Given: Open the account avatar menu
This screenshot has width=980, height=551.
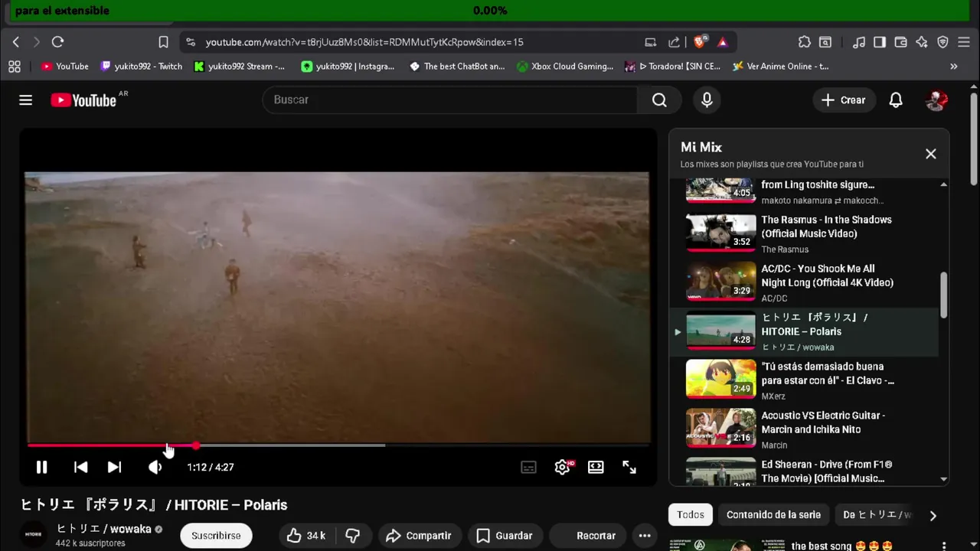Looking at the screenshot, I should click(936, 100).
